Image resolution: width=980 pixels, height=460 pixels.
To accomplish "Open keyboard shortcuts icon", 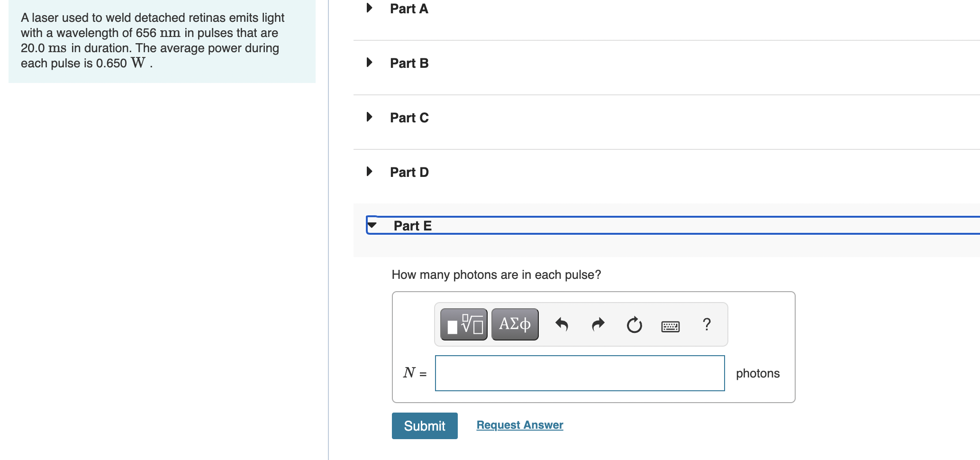I will (670, 326).
